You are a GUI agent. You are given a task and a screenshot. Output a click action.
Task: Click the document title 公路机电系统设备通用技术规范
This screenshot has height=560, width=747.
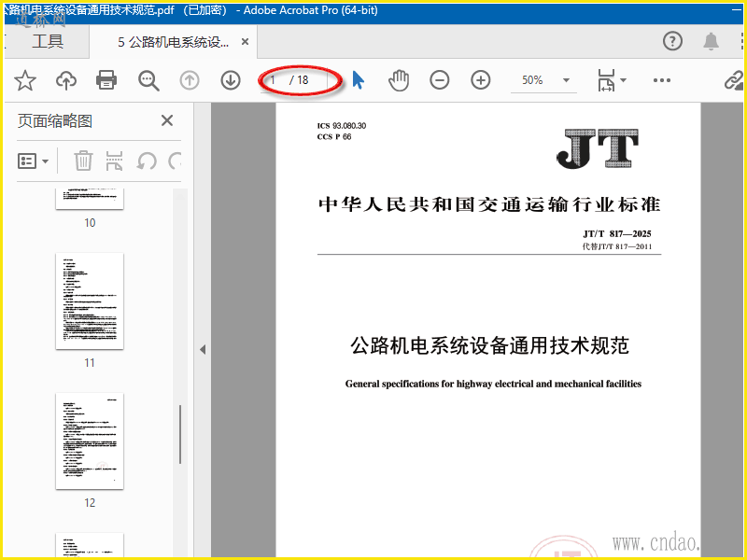click(x=489, y=345)
